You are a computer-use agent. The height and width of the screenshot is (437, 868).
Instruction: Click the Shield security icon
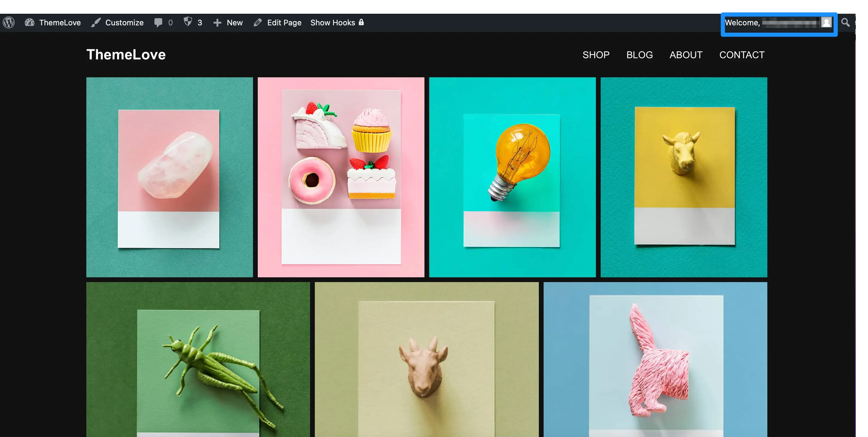[188, 22]
